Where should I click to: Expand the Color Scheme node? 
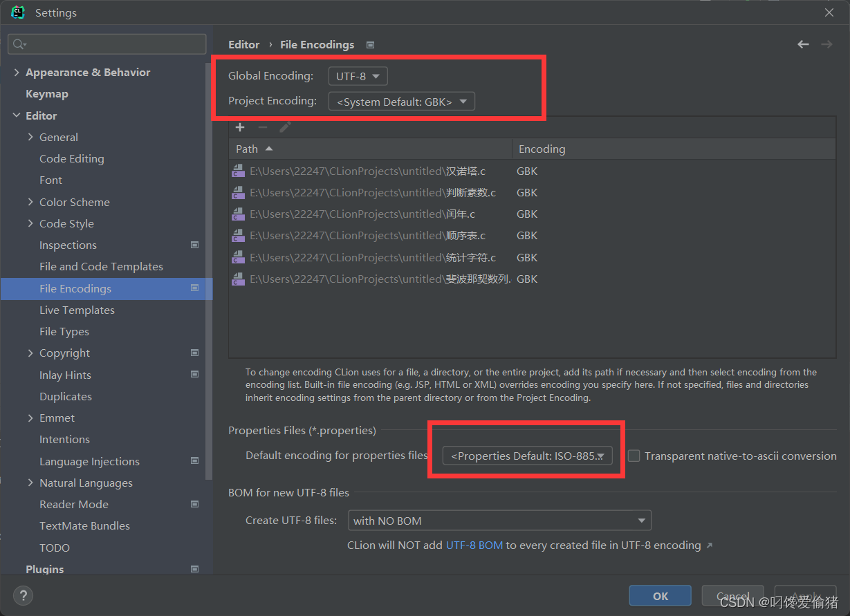point(30,202)
